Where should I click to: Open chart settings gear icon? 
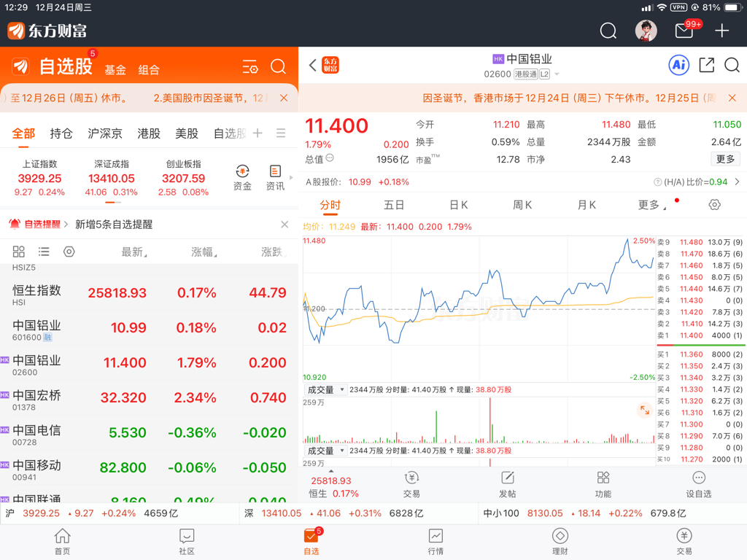click(714, 205)
